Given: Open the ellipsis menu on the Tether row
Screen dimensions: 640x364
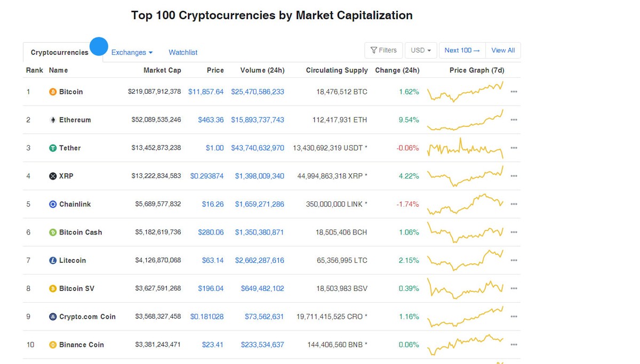Looking at the screenshot, I should tap(514, 148).
